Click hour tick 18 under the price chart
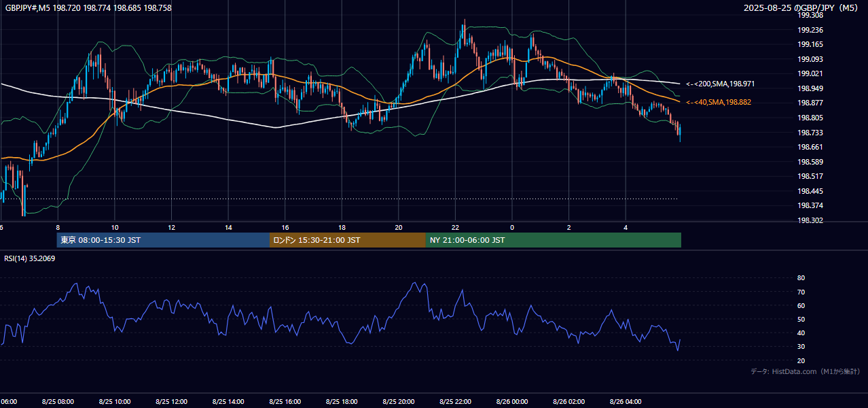 point(342,228)
